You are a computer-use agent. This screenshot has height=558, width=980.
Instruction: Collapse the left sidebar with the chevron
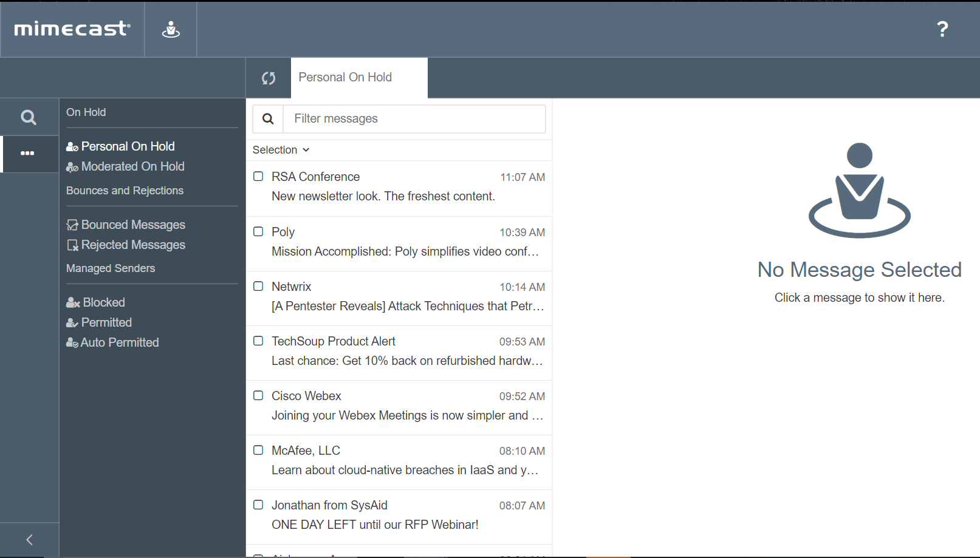[x=29, y=539]
